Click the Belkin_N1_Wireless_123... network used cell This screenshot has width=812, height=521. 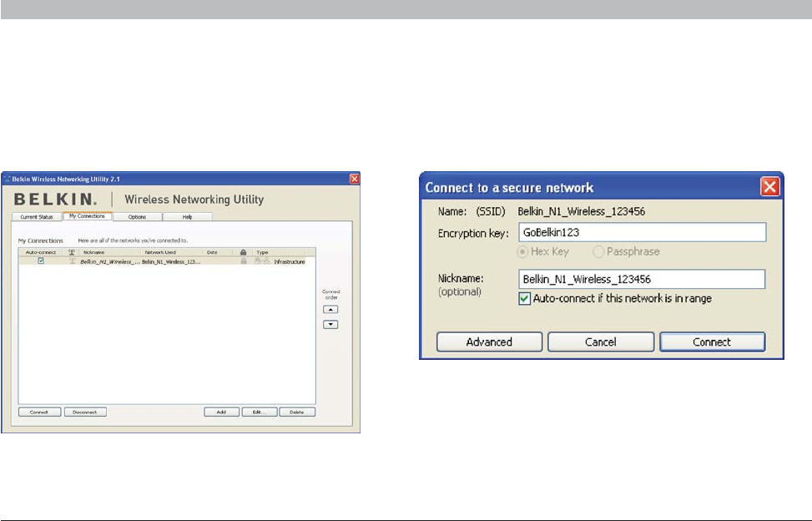pos(171,261)
